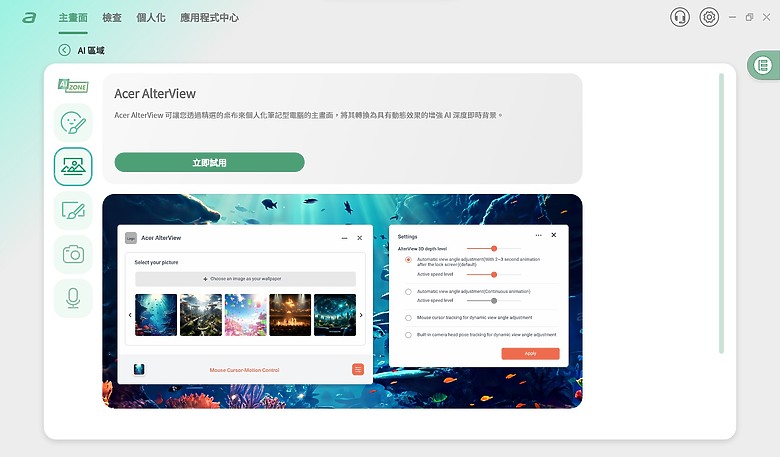Select the screen pen sidebar icon
This screenshot has width=780, height=457.
click(73, 210)
